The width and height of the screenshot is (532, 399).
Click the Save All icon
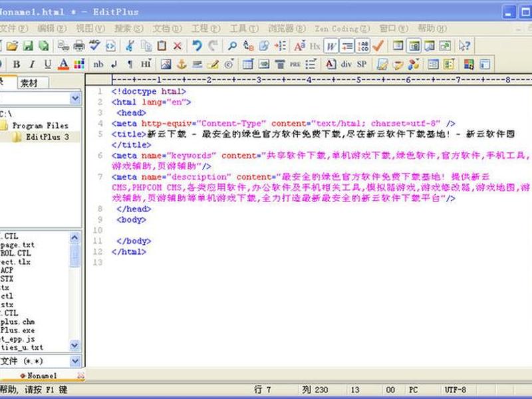[x=43, y=46]
